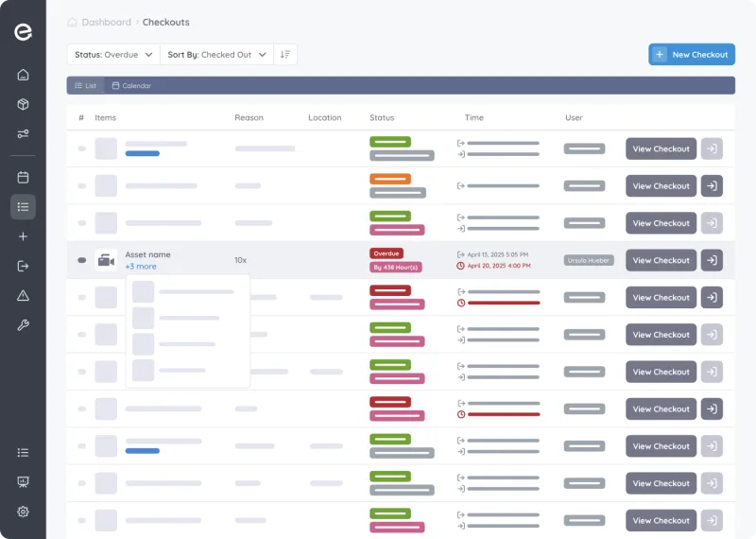Click the Items column header
This screenshot has width=756, height=539.
pos(105,118)
